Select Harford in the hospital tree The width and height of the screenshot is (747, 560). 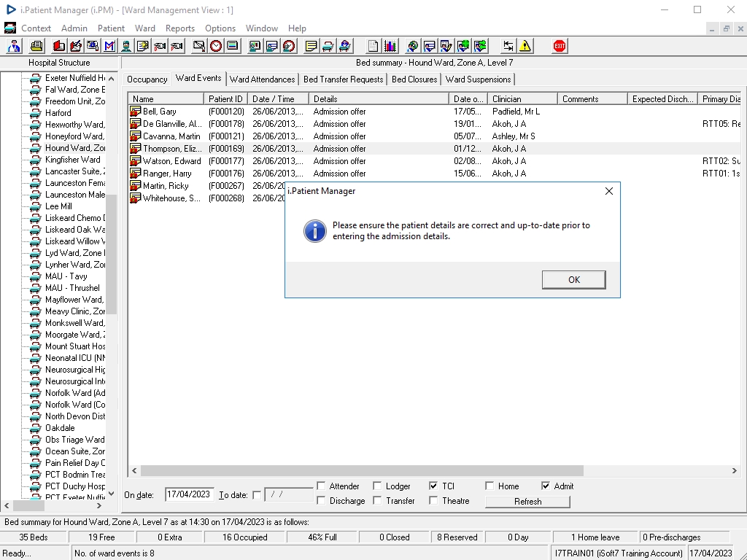(x=58, y=113)
